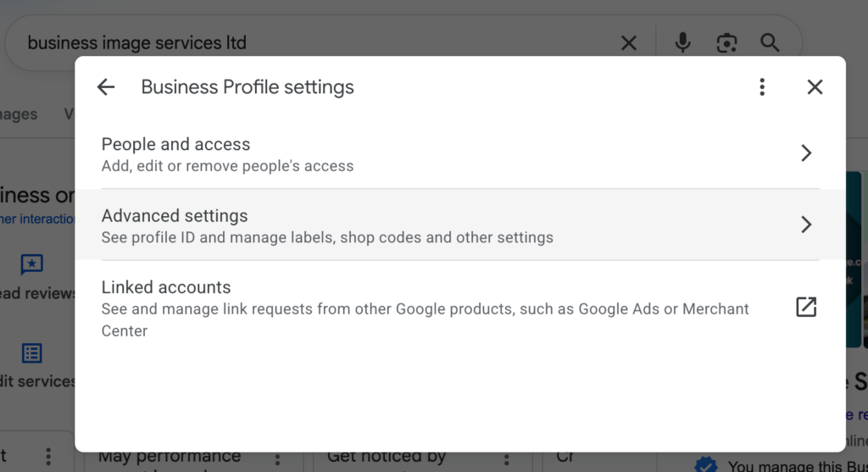
Task: Expand People and access chevron
Action: (806, 153)
